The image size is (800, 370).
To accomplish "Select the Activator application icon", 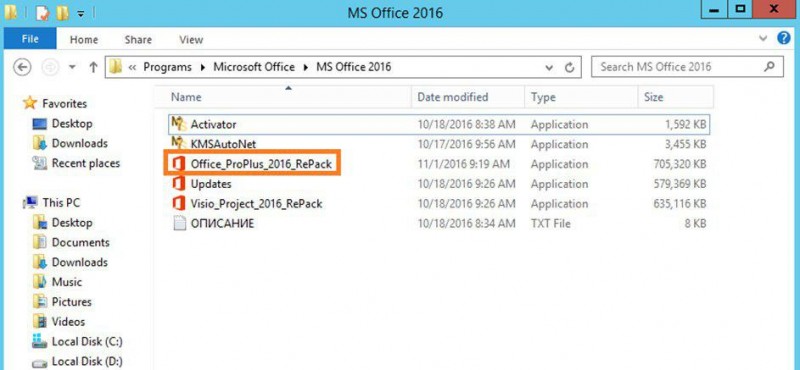I will coord(179,124).
